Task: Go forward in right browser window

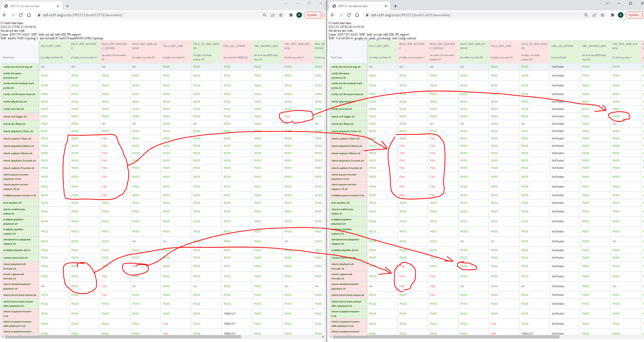Action: [341, 15]
